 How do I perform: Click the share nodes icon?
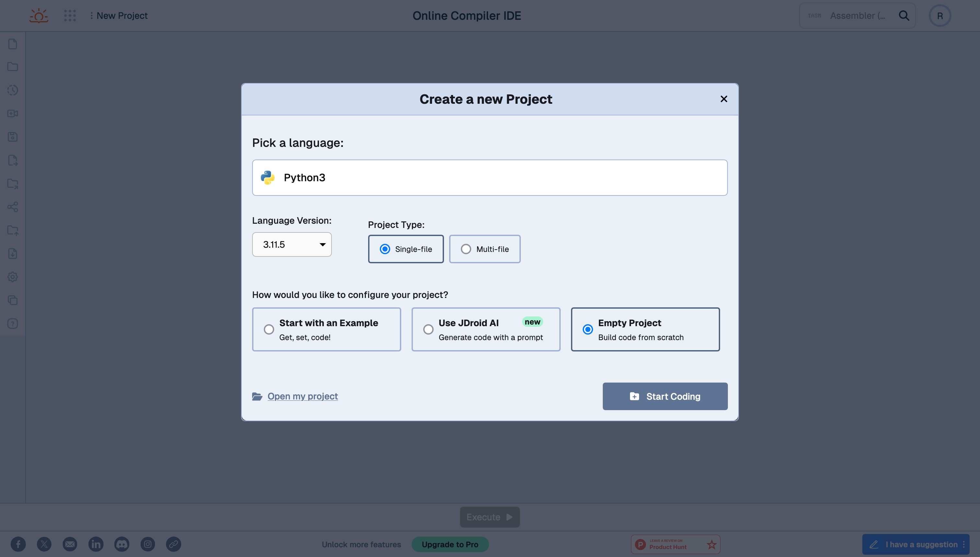13,207
